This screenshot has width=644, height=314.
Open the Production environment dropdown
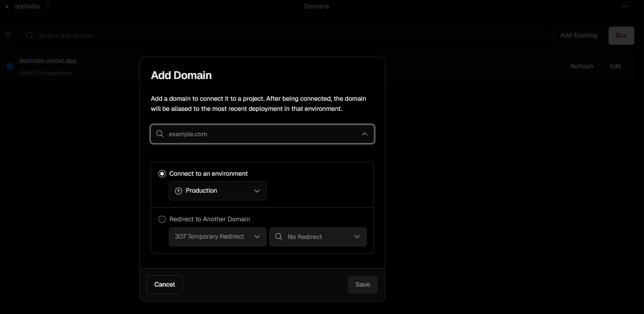(218, 191)
